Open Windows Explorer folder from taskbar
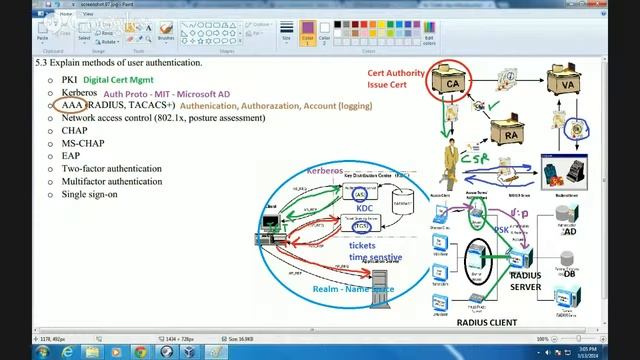This screenshot has height=360, width=640. click(x=92, y=352)
